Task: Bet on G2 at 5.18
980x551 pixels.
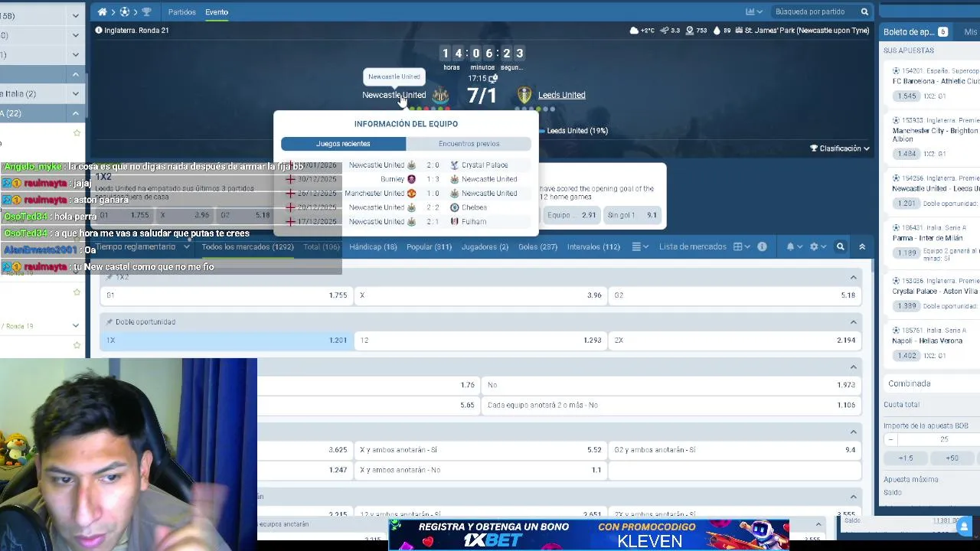Action: tap(735, 295)
